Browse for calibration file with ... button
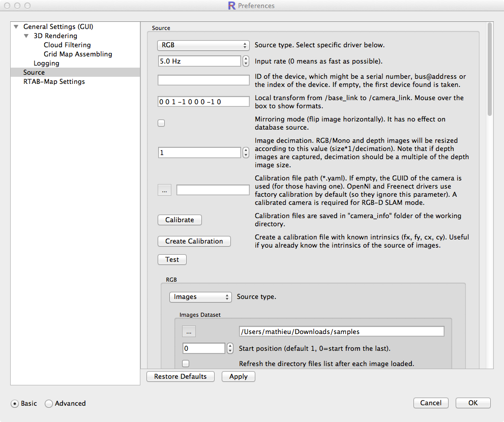This screenshot has height=422, width=504. (x=165, y=190)
